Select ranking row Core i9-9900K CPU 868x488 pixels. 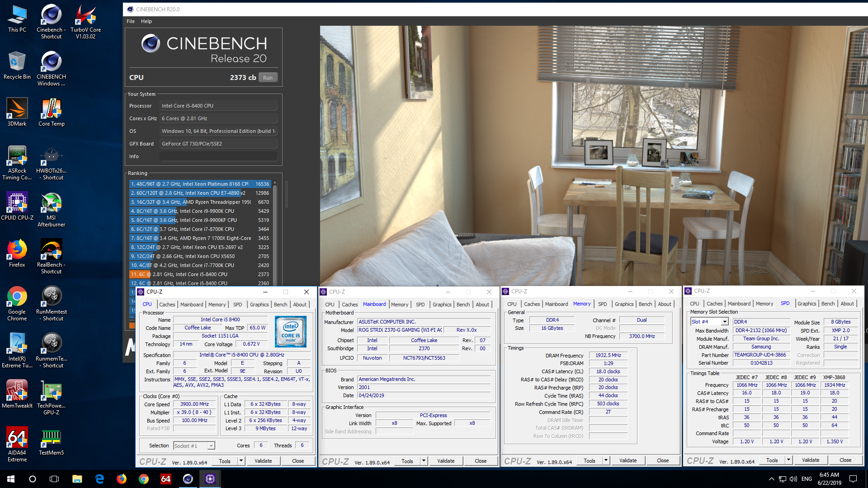200,211
